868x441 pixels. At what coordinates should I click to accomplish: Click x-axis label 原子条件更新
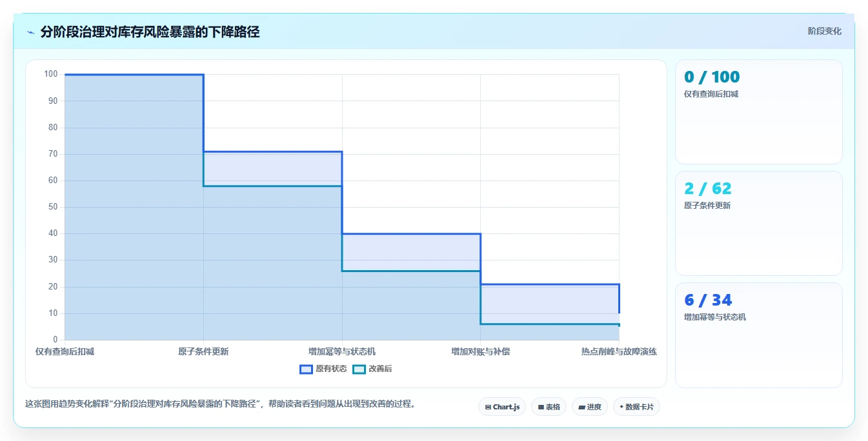pos(203,351)
